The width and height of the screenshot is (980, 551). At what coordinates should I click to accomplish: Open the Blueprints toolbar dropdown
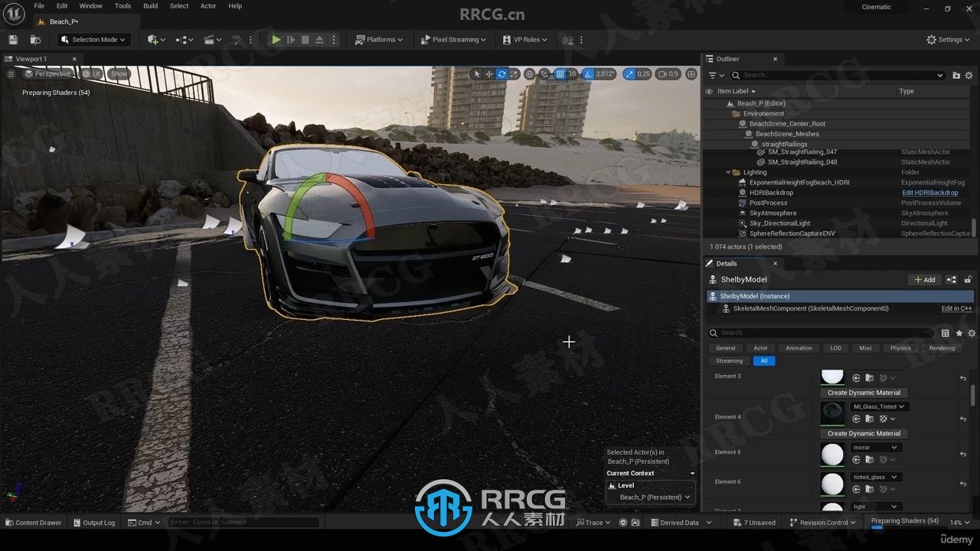[185, 40]
